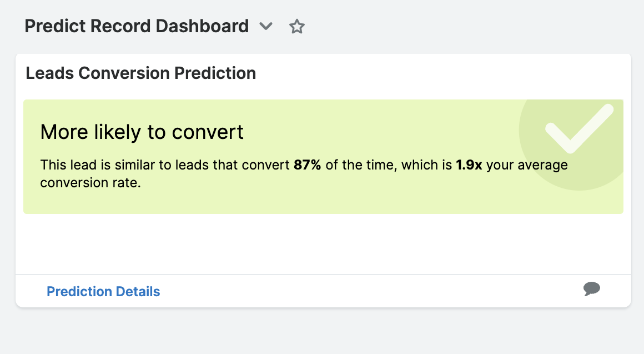
Task: Click the More likely to convert heading
Action: pyautogui.click(x=142, y=132)
